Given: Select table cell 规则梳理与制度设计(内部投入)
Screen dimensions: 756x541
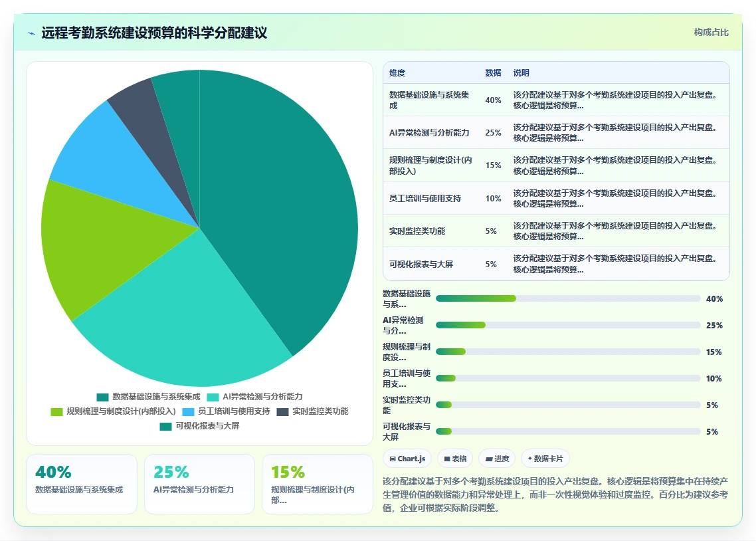Looking at the screenshot, I should [x=430, y=165].
